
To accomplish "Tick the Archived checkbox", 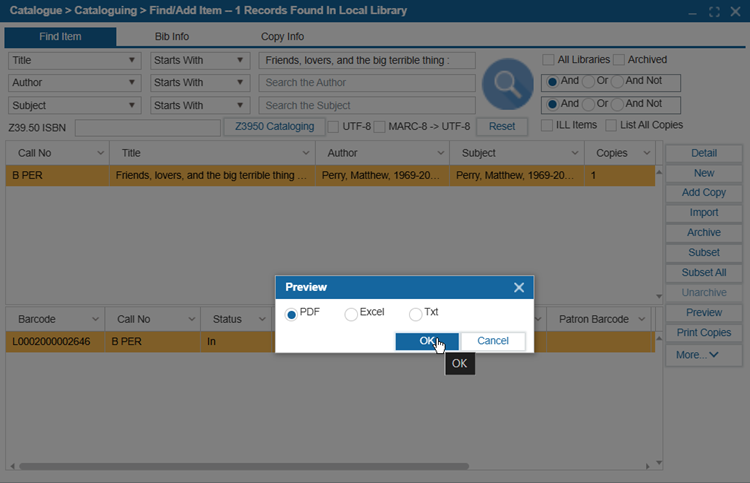I will pyautogui.click(x=619, y=60).
